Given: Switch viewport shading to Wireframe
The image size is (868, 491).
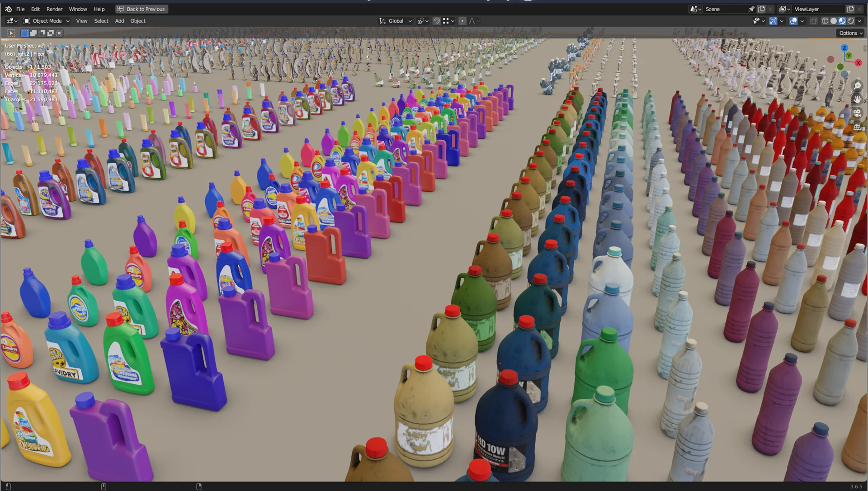Looking at the screenshot, I should click(826, 21).
